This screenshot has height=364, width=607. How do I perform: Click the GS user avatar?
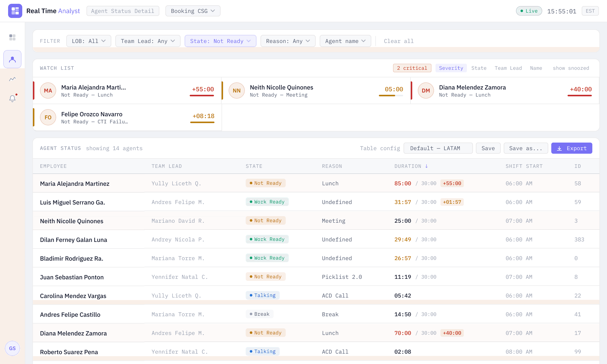coord(12,348)
